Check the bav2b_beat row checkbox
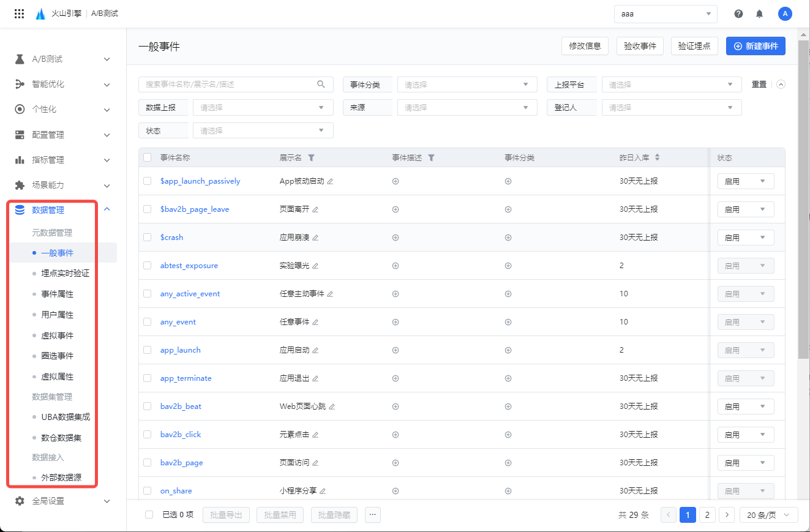Screen dimensions: 810x532 147,406
